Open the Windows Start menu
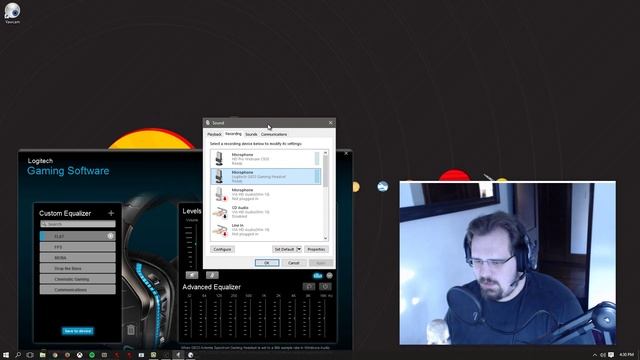 [x=6, y=355]
